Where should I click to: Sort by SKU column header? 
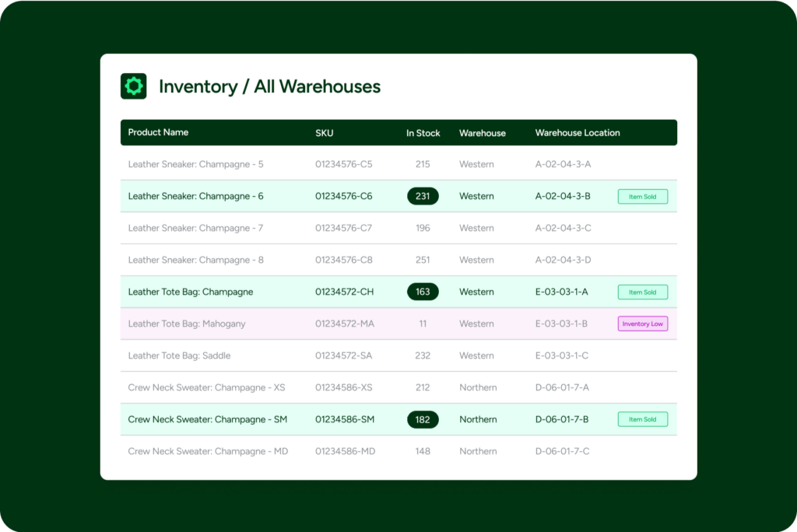click(324, 133)
